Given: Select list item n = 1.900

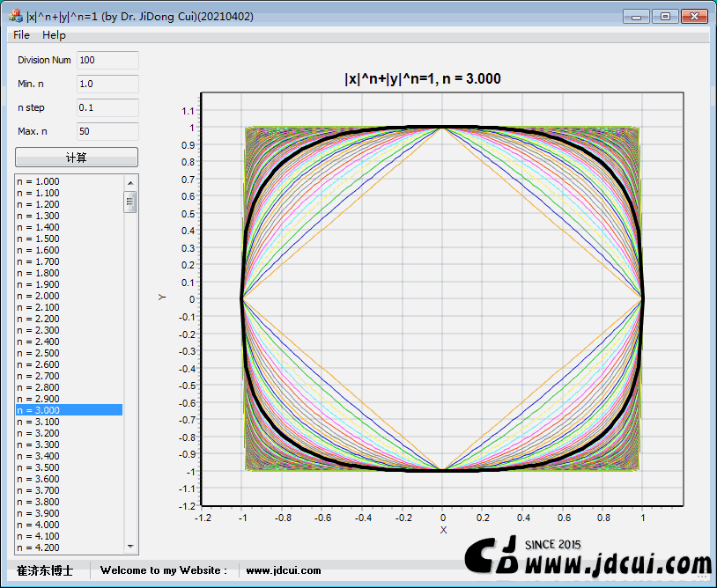Looking at the screenshot, I should click(69, 284).
